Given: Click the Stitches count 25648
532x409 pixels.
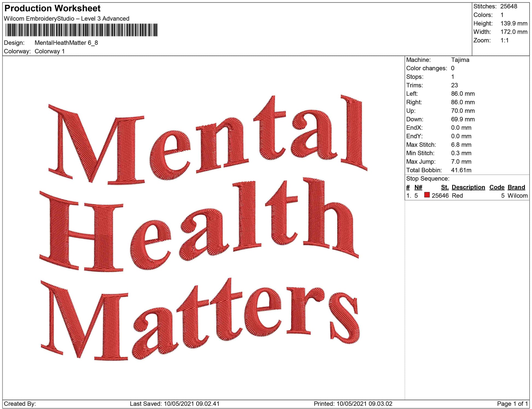Looking at the screenshot, I should click(x=508, y=6).
